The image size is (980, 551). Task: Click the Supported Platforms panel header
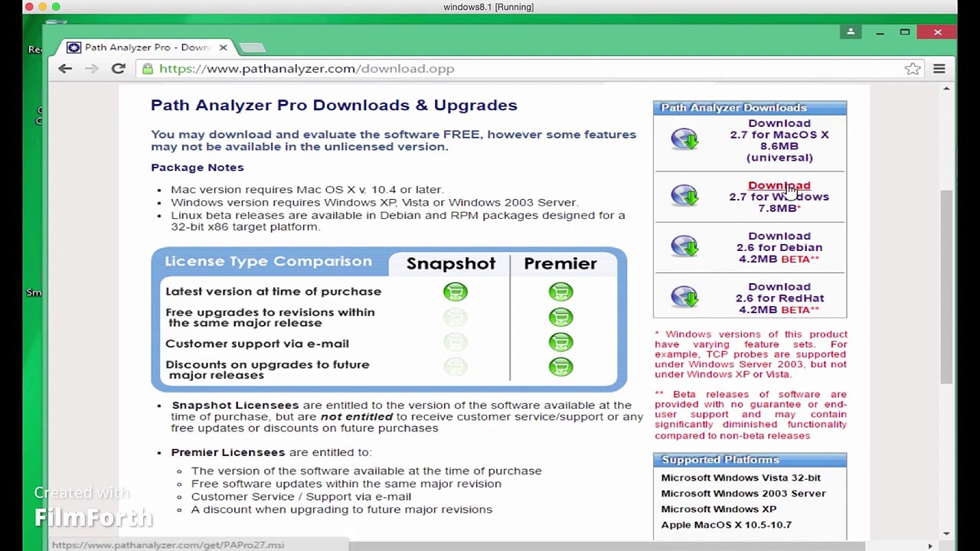[x=750, y=460]
